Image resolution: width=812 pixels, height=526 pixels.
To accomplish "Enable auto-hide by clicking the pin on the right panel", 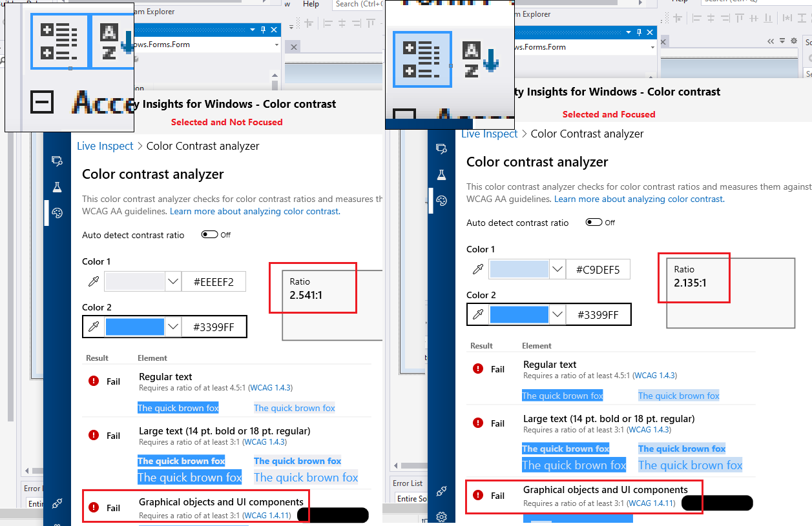I will [639, 32].
